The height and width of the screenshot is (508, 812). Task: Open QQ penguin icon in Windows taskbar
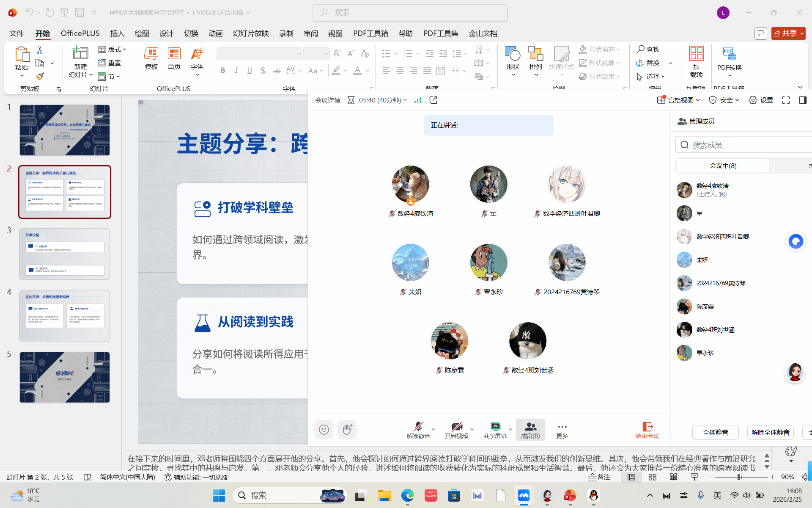pyautogui.click(x=594, y=495)
